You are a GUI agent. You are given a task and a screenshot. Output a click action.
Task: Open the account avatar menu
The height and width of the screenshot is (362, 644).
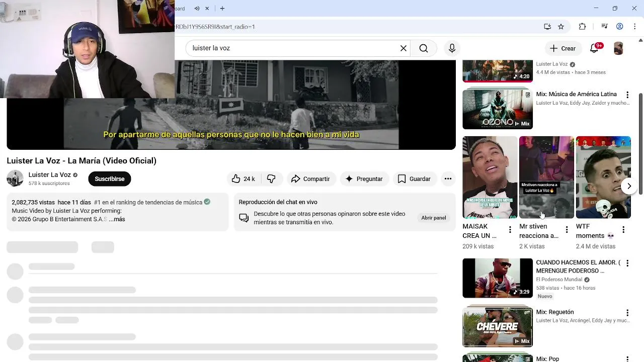pos(618,48)
